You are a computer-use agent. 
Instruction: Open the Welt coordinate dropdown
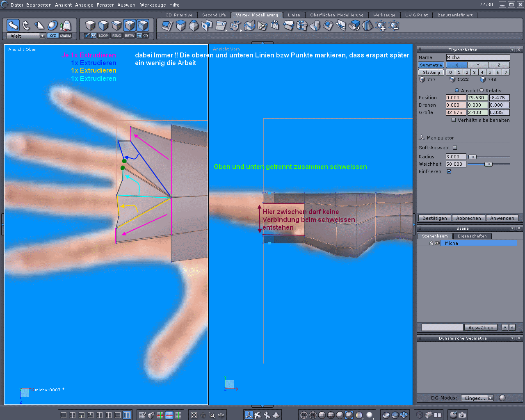(42, 36)
